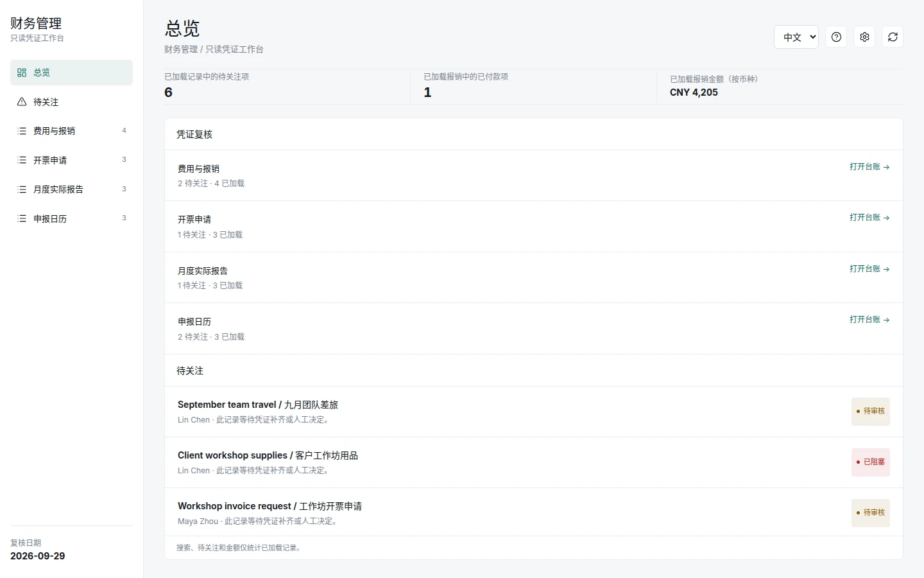
Task: Open 月度实际报告 sidebar item
Action: tap(71, 189)
